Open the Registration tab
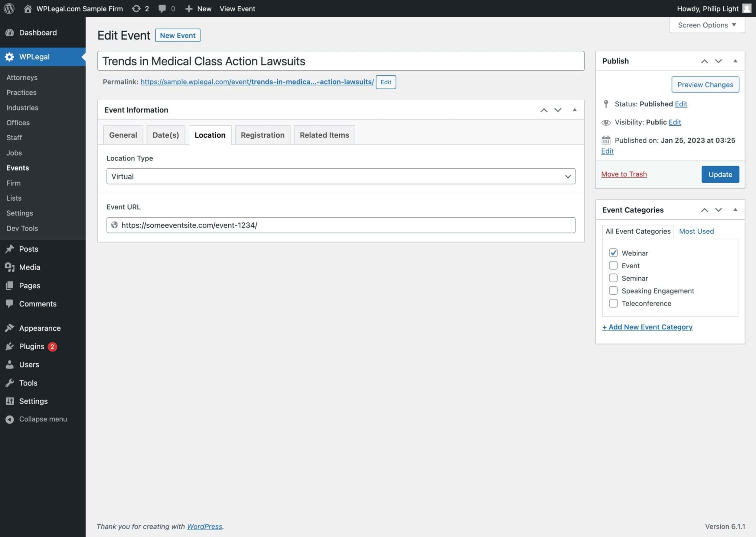This screenshot has height=537, width=756. tap(263, 135)
